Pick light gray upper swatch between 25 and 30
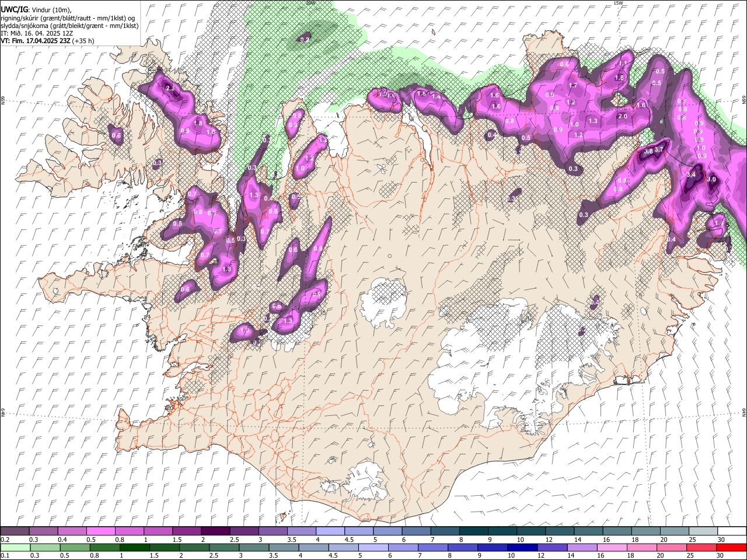This screenshot has height=560, width=747. point(702,531)
